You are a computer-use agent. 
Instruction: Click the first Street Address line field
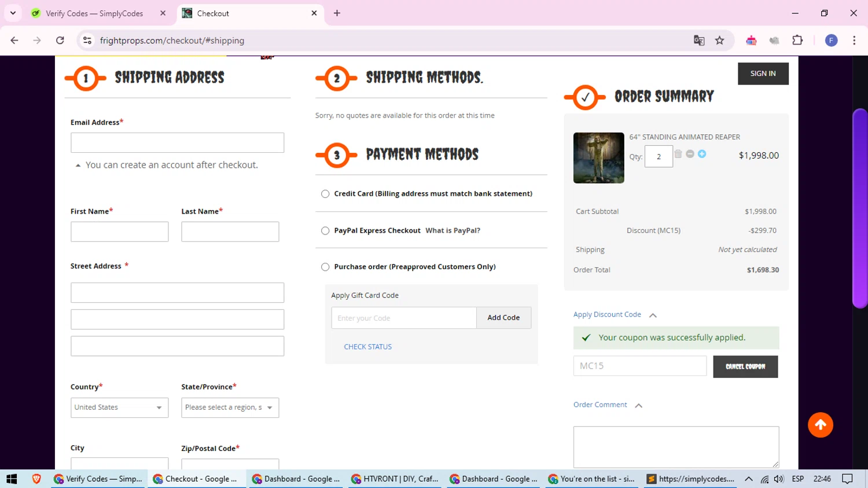tap(177, 293)
